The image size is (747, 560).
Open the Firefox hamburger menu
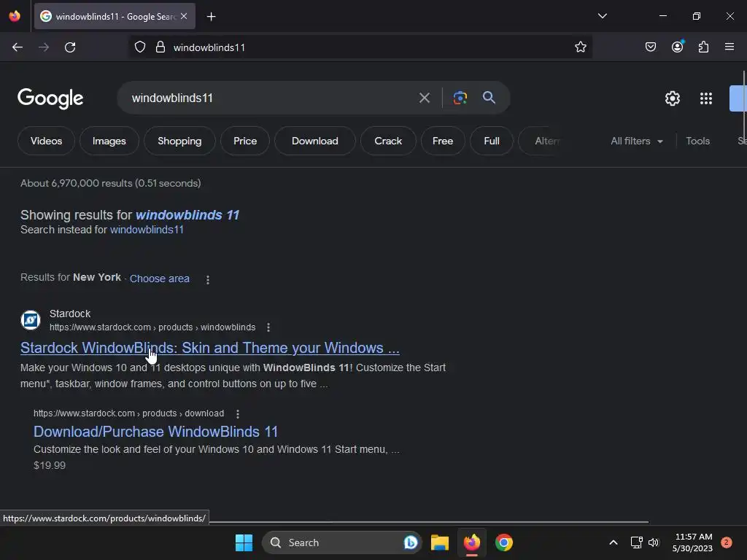click(729, 47)
